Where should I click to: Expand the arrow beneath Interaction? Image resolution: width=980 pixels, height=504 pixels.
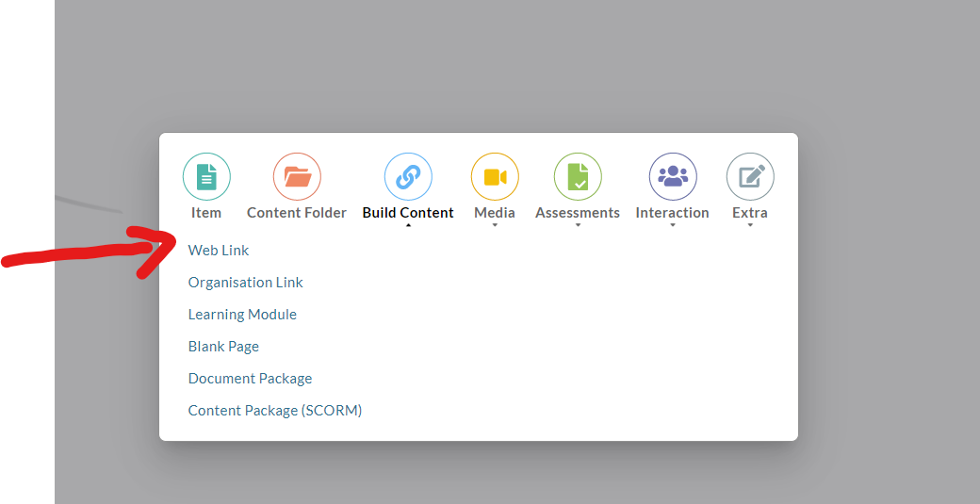point(673,225)
